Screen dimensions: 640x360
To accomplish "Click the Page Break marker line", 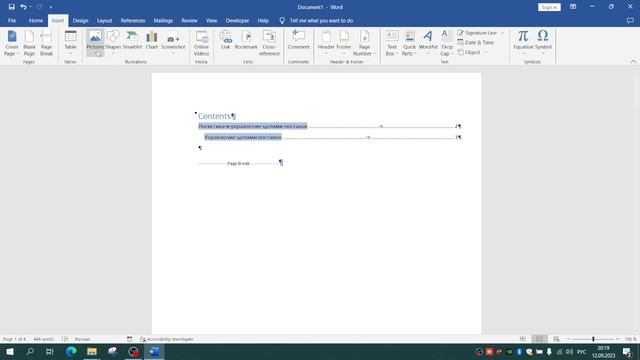I will 238,163.
